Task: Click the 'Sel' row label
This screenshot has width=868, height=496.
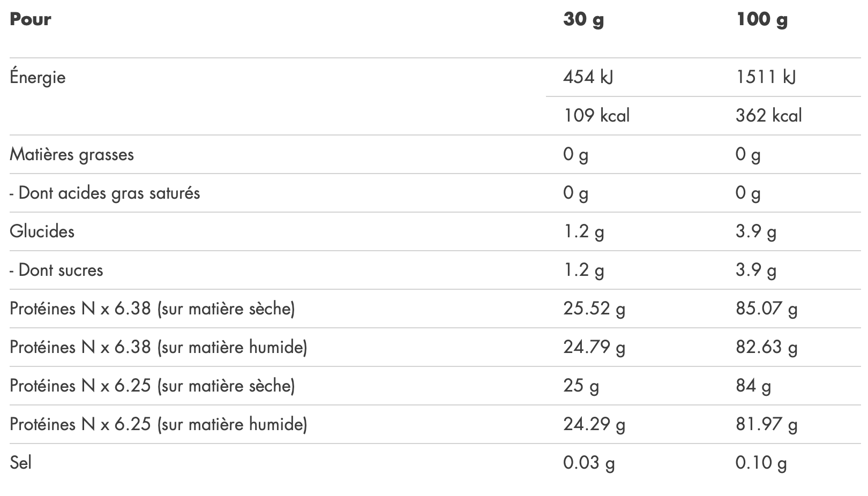Action: (x=20, y=463)
